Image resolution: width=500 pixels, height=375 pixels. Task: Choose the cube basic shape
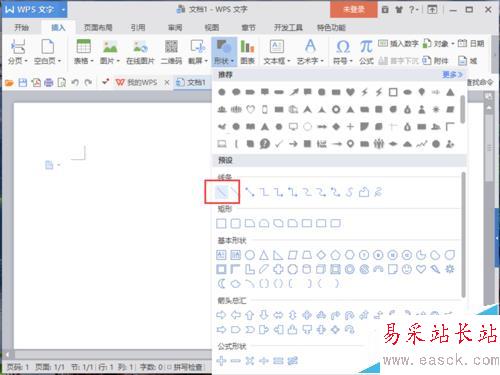(x=321, y=269)
